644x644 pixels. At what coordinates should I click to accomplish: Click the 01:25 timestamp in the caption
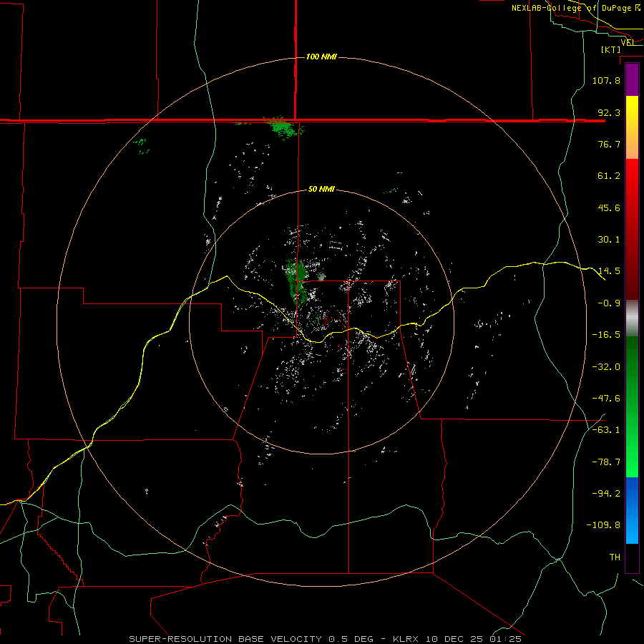tap(506, 639)
